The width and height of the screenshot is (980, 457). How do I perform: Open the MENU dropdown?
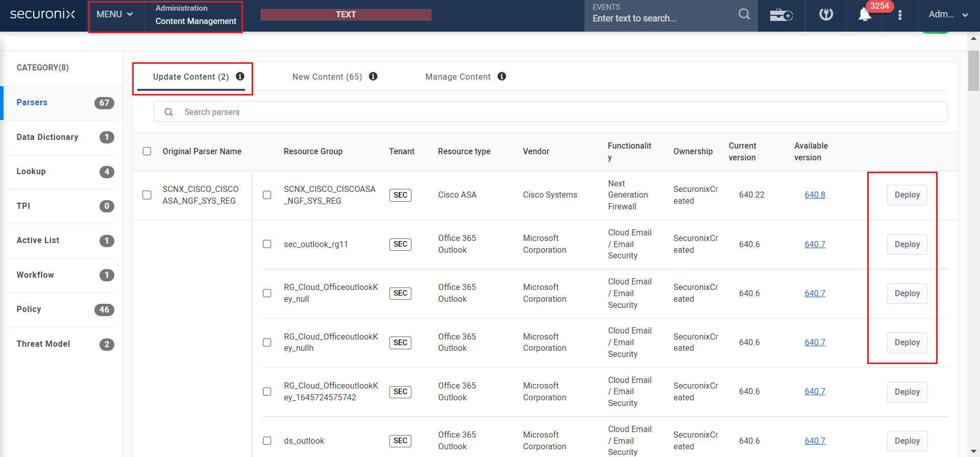(115, 15)
